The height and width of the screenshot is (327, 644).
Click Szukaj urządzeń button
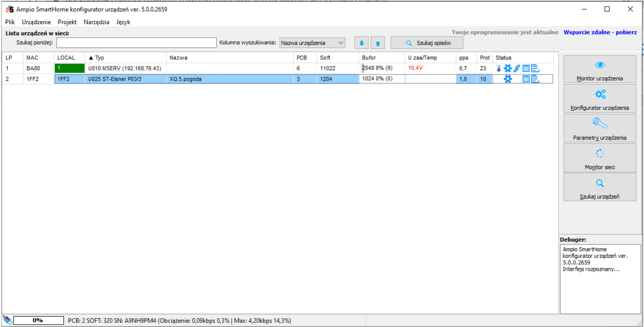point(600,187)
